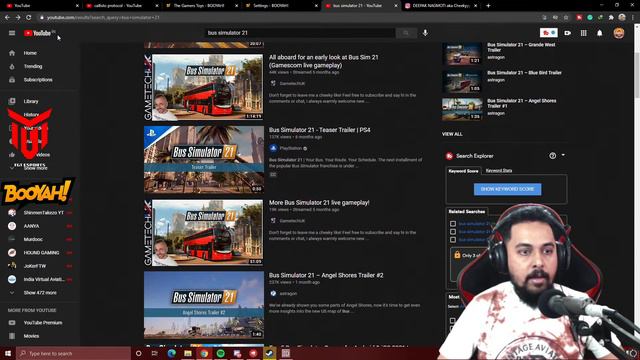
Task: Open the YouTube apps grid icon
Action: click(x=584, y=33)
